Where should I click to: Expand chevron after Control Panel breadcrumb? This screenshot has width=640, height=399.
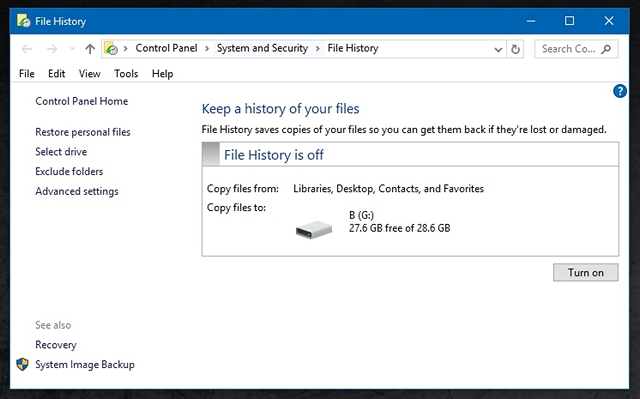(x=207, y=49)
